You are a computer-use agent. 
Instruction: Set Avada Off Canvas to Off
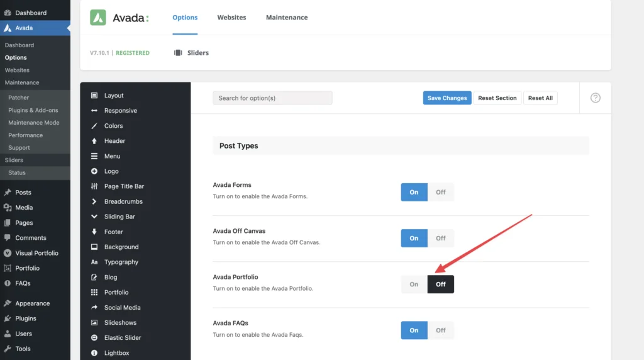pyautogui.click(x=441, y=239)
